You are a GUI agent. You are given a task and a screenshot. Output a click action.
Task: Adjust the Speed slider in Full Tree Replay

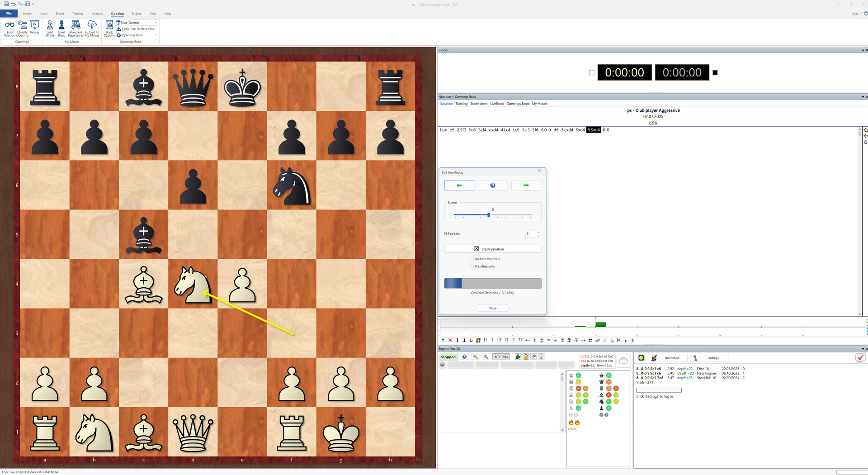pos(489,215)
